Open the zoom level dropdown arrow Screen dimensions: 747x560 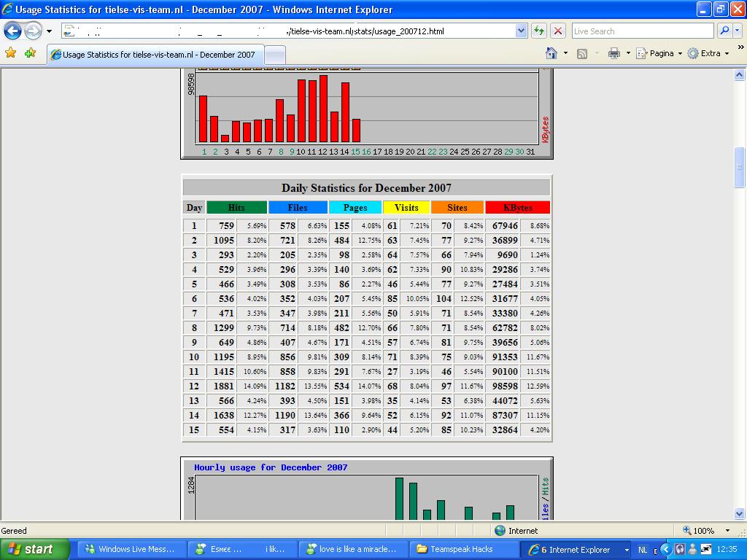click(x=727, y=531)
